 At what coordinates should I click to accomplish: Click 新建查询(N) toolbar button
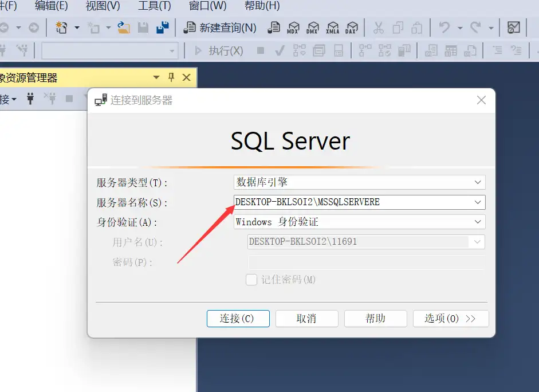click(220, 28)
